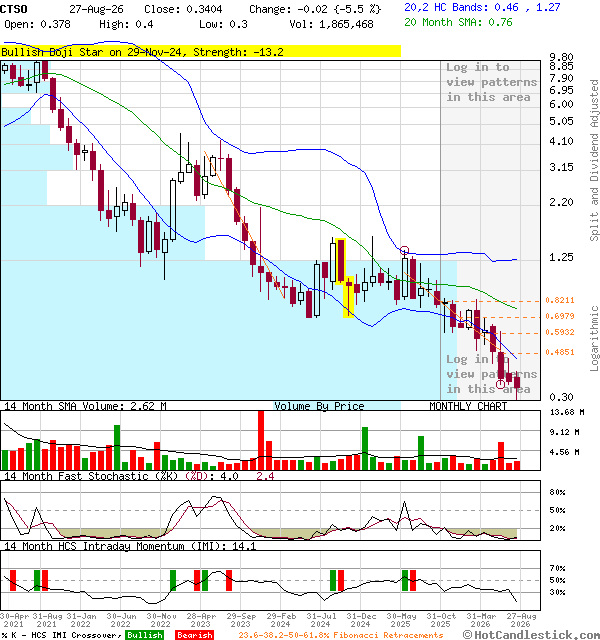Click the Volume By Price label

point(319,406)
